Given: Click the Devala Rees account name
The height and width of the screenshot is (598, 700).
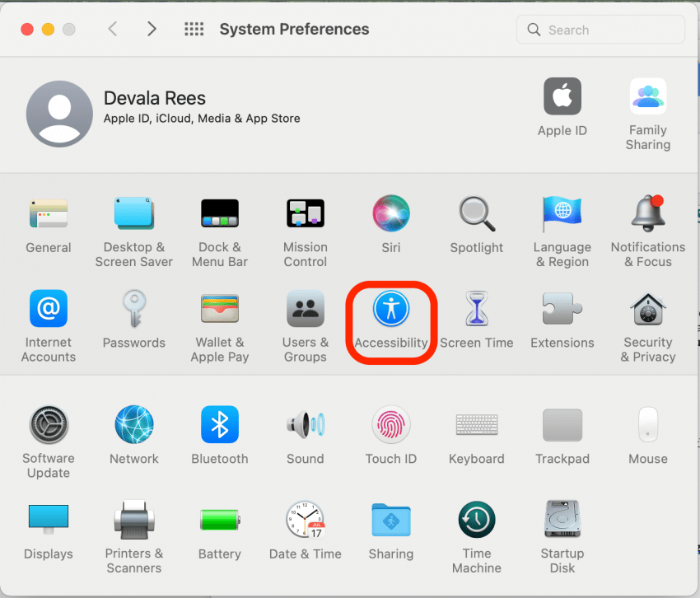Looking at the screenshot, I should tap(155, 98).
